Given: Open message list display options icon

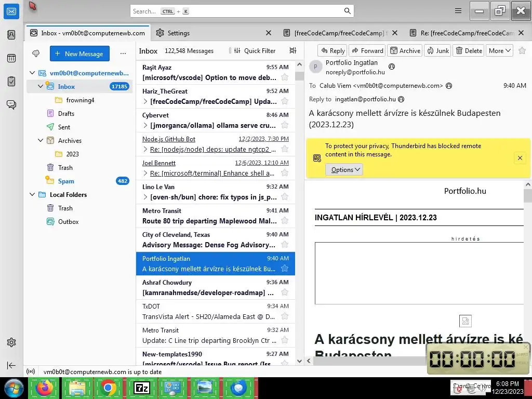Looking at the screenshot, I should 293,50.
